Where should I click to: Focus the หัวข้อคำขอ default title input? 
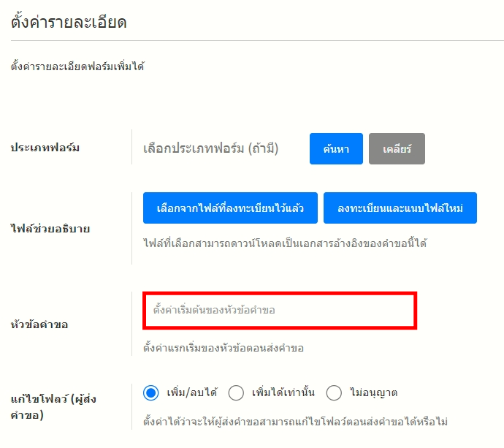(279, 311)
